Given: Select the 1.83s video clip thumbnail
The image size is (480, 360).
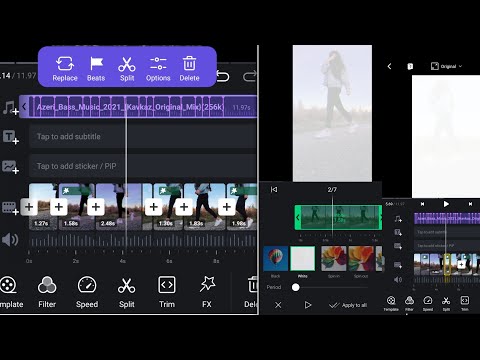Looking at the screenshot, I should pyautogui.click(x=205, y=207).
